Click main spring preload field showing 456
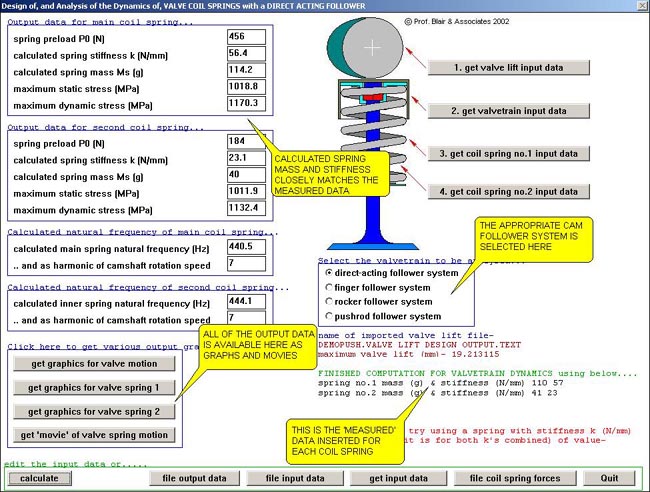Viewport: 650px width, 492px height. [x=246, y=36]
